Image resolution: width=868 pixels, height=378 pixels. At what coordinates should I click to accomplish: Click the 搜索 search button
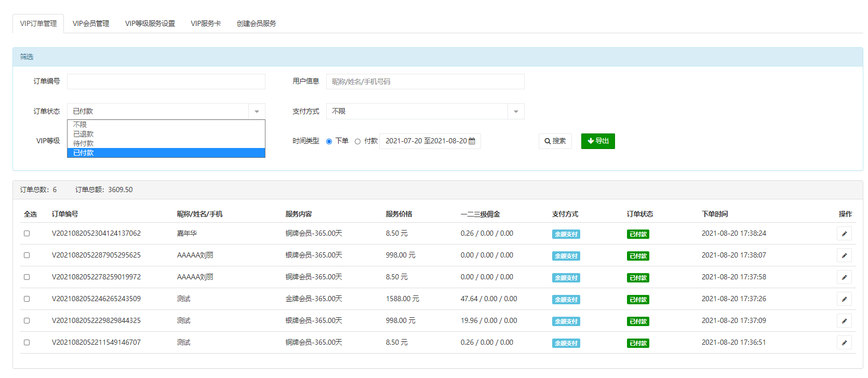point(555,141)
